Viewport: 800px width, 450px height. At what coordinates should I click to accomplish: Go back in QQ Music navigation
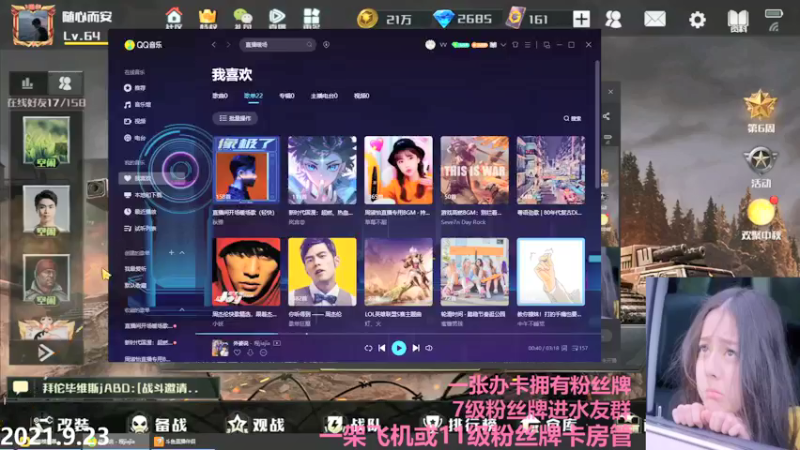[x=214, y=45]
